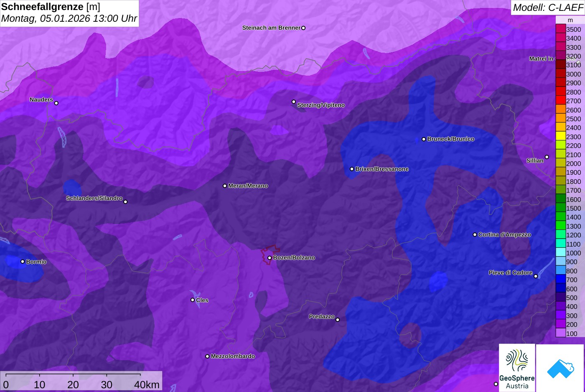The image size is (585, 392).
Task: Click the blue cloud arrow logo
Action: [560, 368]
